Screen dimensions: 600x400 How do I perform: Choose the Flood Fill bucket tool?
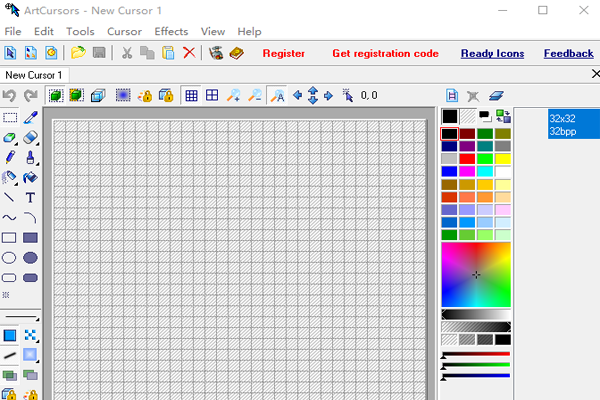coord(31,177)
